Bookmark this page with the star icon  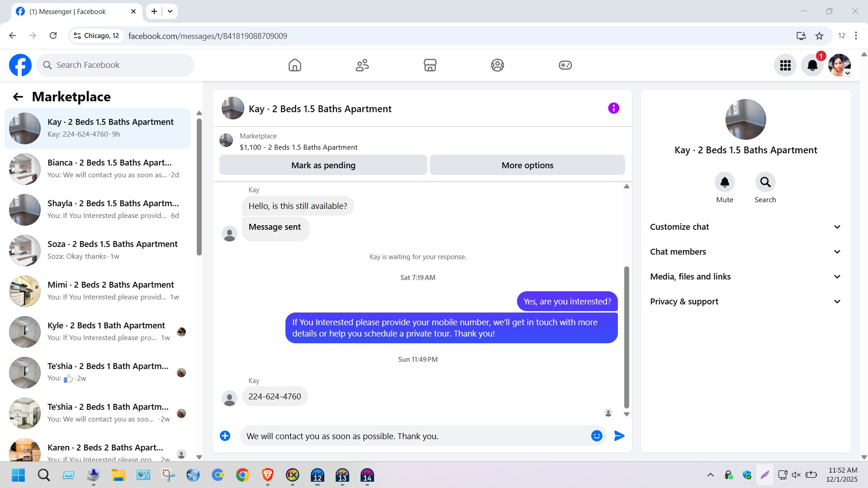coord(819,36)
